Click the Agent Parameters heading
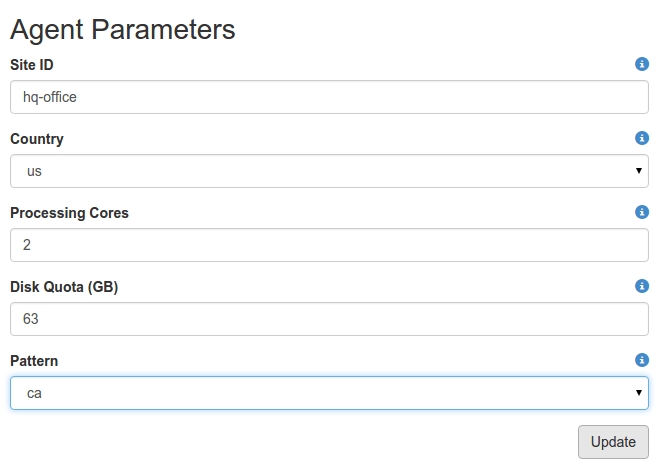This screenshot has width=657, height=474. (x=122, y=29)
